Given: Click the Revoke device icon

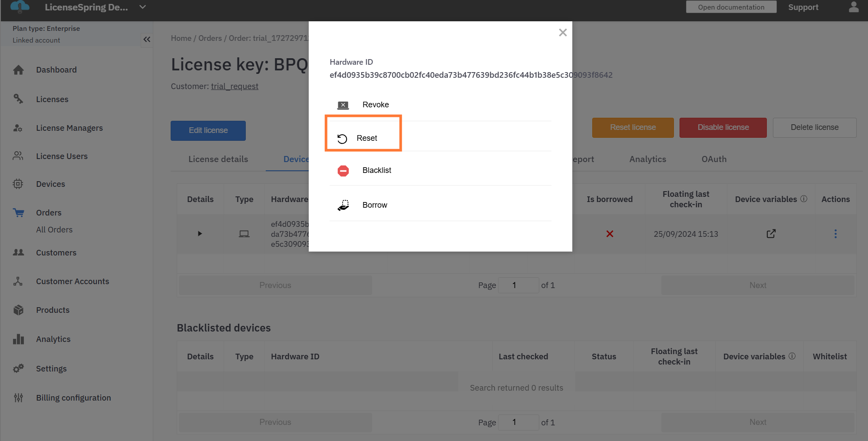Looking at the screenshot, I should [343, 105].
